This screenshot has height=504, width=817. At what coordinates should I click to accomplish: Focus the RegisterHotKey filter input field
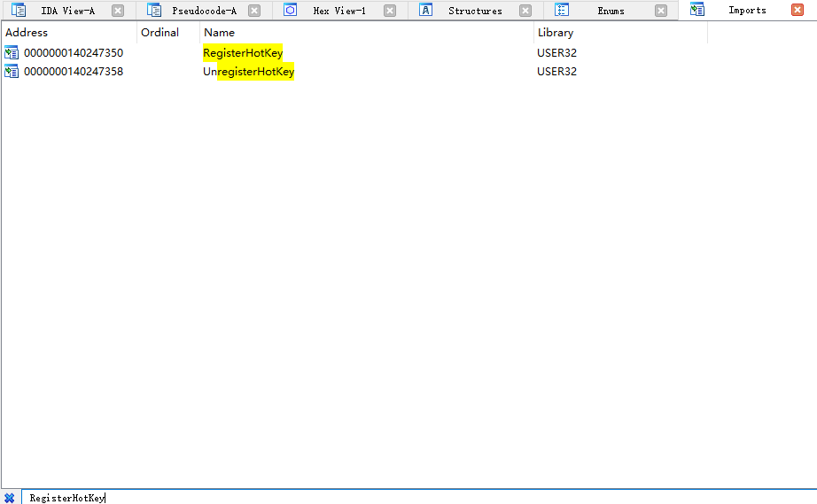click(419, 498)
